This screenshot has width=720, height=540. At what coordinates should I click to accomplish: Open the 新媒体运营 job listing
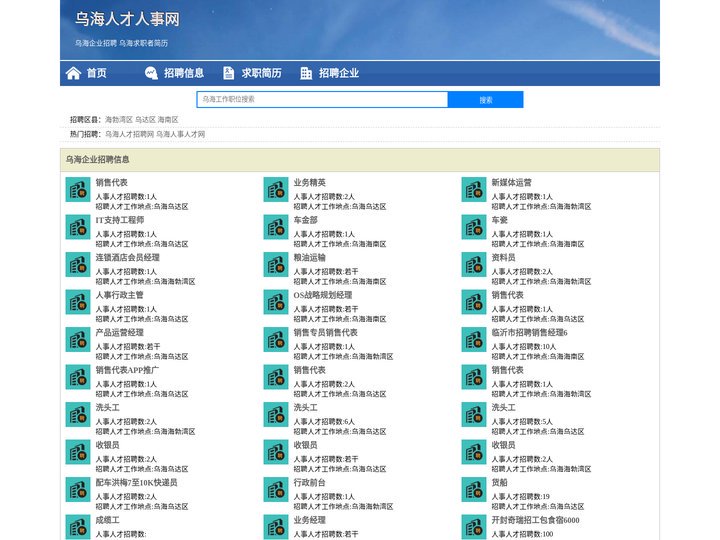click(512, 183)
